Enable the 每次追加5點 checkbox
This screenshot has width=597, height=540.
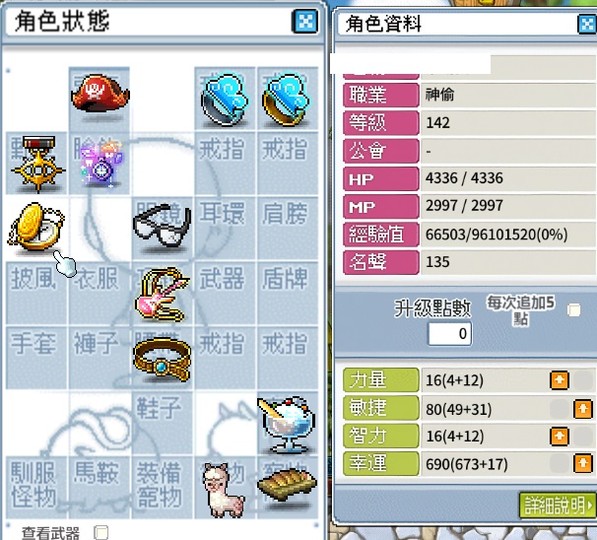click(x=574, y=310)
